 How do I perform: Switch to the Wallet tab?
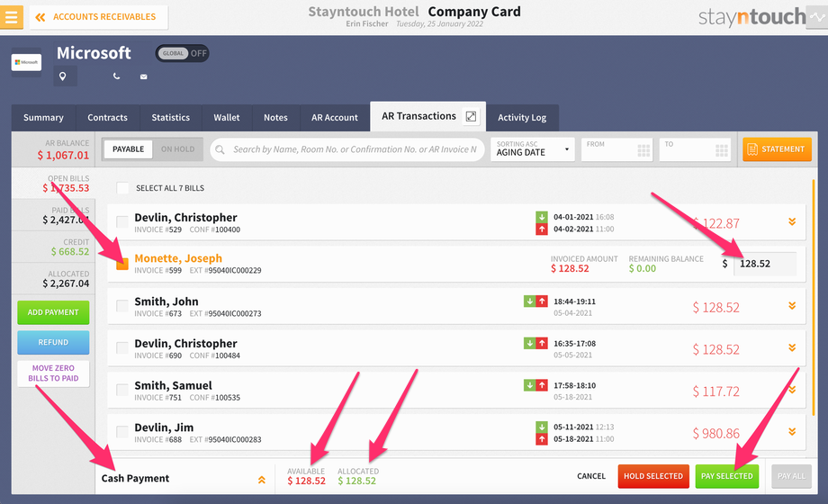pyautogui.click(x=227, y=117)
